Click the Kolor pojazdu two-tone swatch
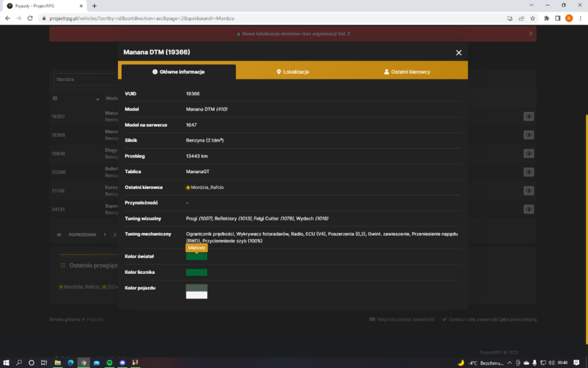 click(x=196, y=291)
